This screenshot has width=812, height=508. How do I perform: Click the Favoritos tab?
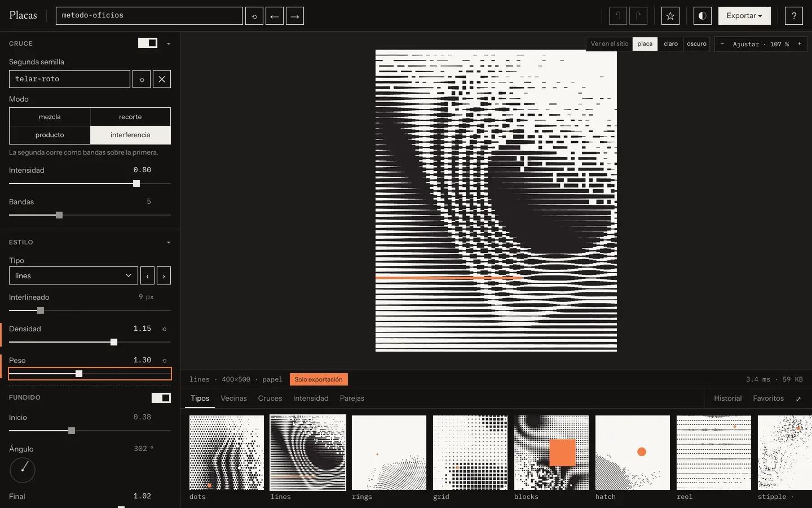[x=769, y=398]
